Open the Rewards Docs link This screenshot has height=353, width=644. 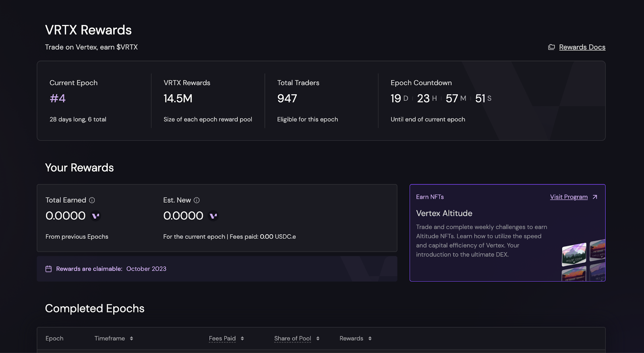tap(582, 47)
